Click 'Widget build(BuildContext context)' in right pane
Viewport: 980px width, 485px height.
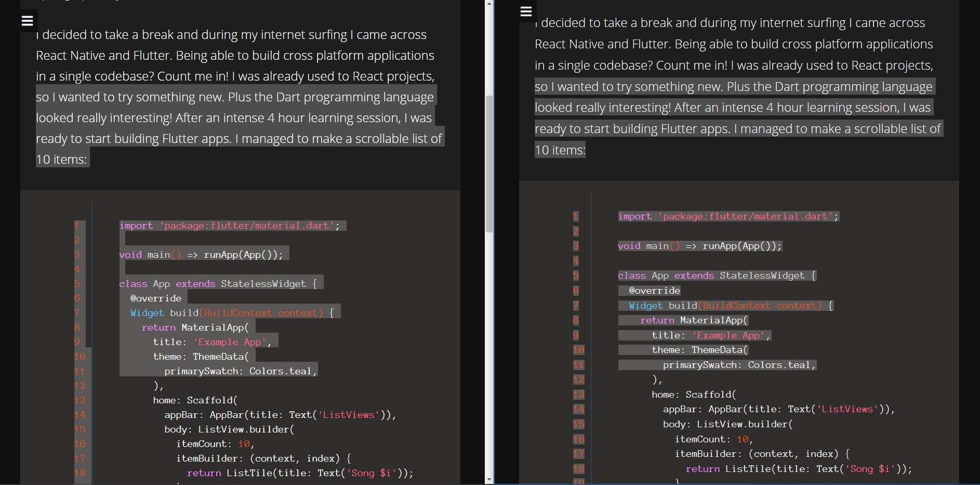[725, 306]
